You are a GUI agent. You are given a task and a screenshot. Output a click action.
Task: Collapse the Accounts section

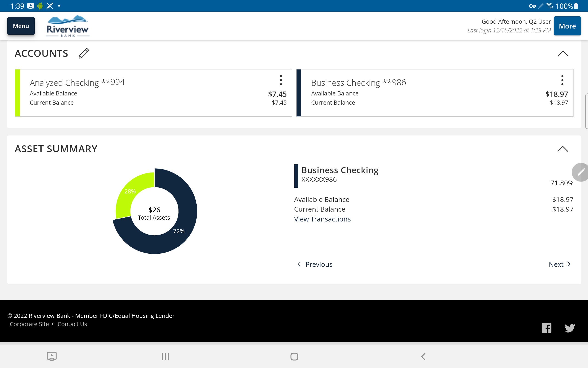pyautogui.click(x=563, y=54)
